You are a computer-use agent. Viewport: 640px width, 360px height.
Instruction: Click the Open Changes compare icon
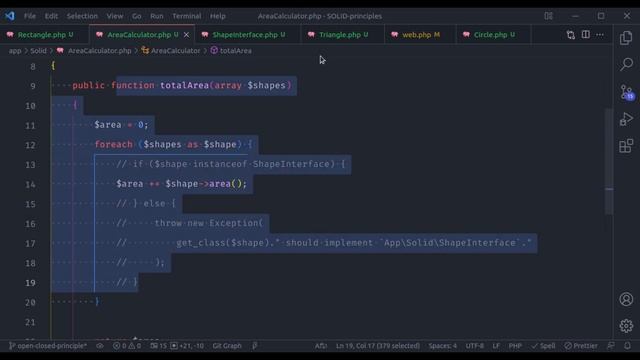571,35
